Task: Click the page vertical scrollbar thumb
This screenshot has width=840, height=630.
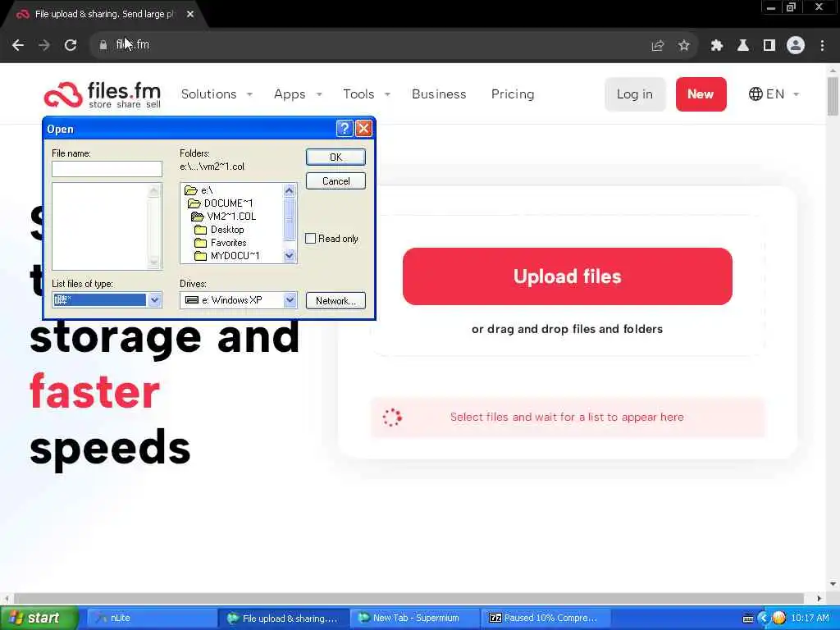Action: click(833, 97)
